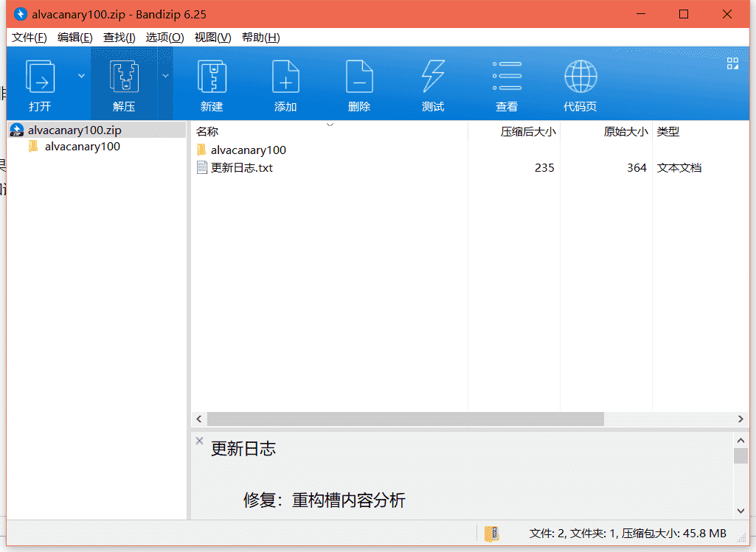Select alvacanary100.zip in the tree

[97, 130]
